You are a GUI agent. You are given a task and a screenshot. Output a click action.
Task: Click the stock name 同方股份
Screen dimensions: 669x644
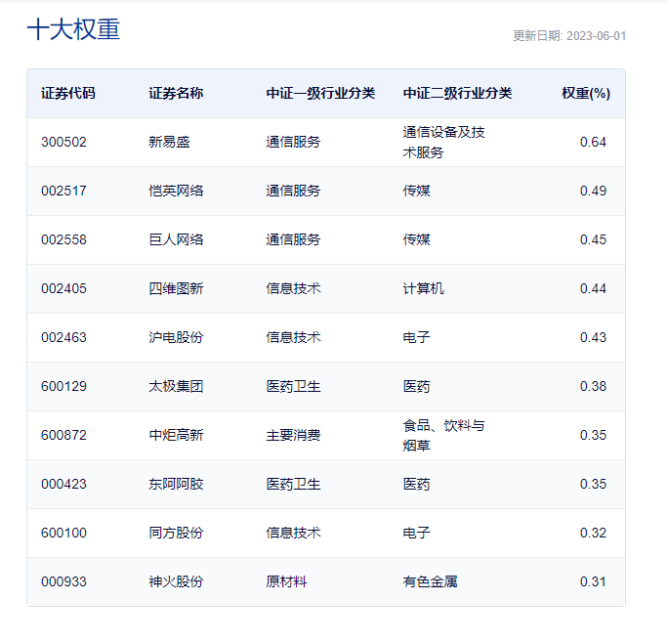(176, 533)
